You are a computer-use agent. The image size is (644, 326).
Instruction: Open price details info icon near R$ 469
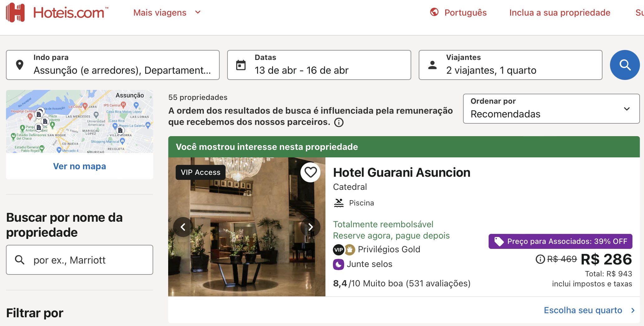click(540, 259)
